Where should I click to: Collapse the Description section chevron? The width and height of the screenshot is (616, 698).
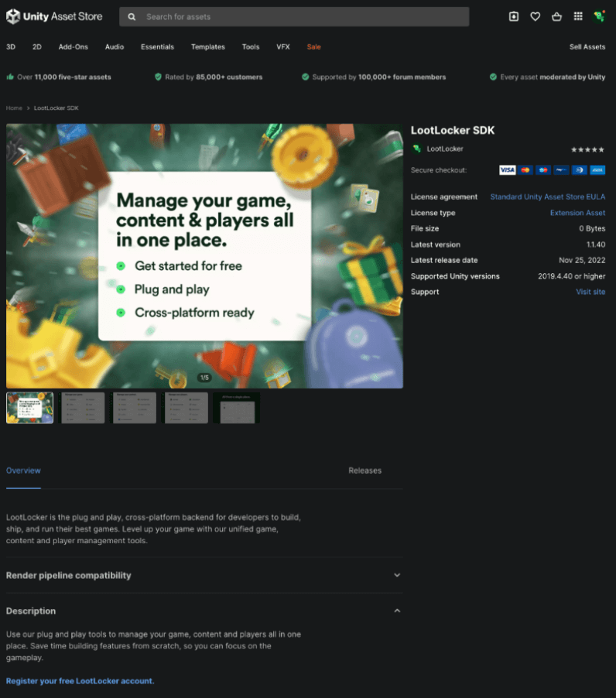(397, 611)
